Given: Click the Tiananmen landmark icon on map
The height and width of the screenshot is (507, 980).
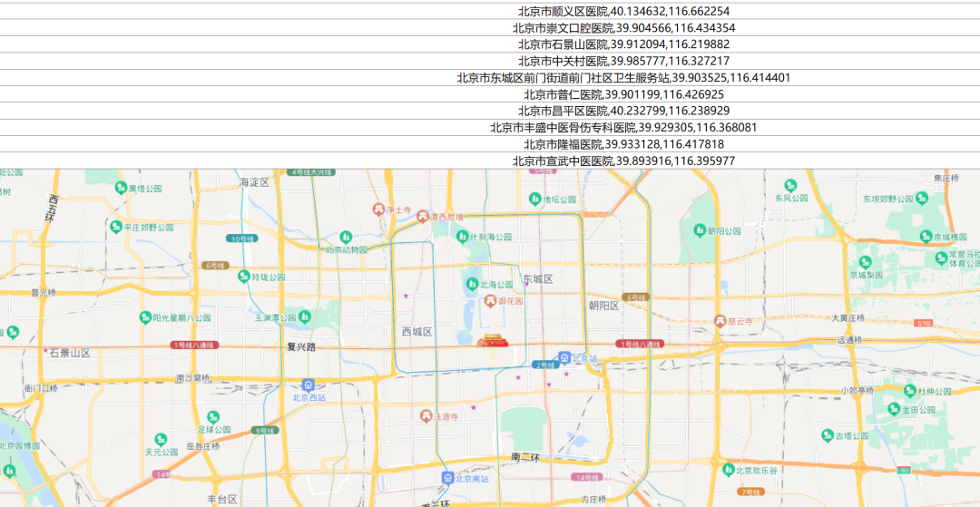Looking at the screenshot, I should click(x=494, y=342).
